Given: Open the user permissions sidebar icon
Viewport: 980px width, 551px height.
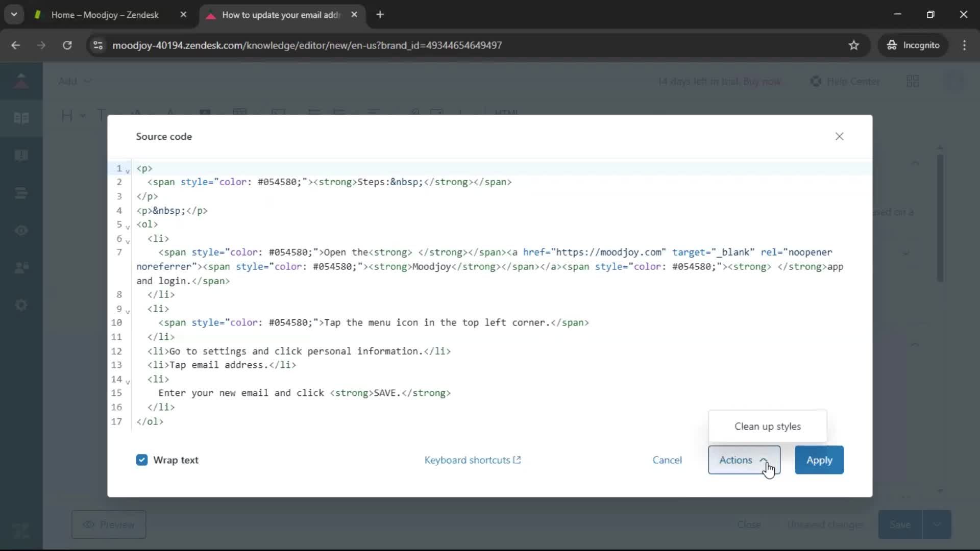Looking at the screenshot, I should (21, 268).
